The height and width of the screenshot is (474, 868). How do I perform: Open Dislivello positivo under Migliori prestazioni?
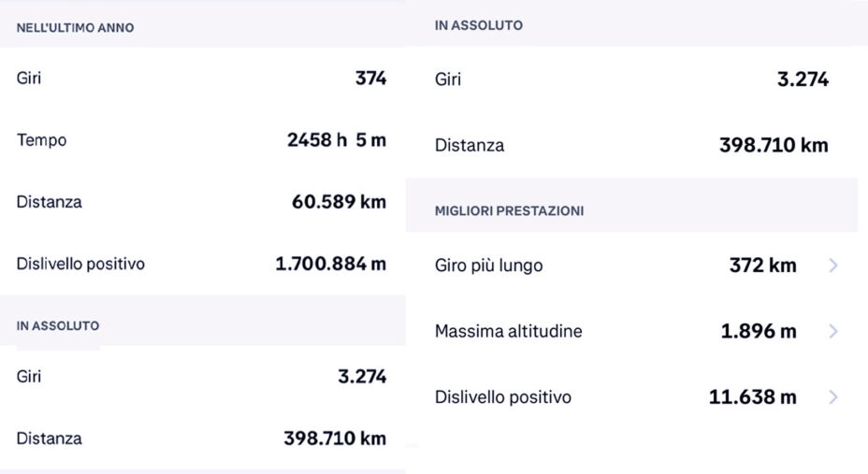(631, 397)
